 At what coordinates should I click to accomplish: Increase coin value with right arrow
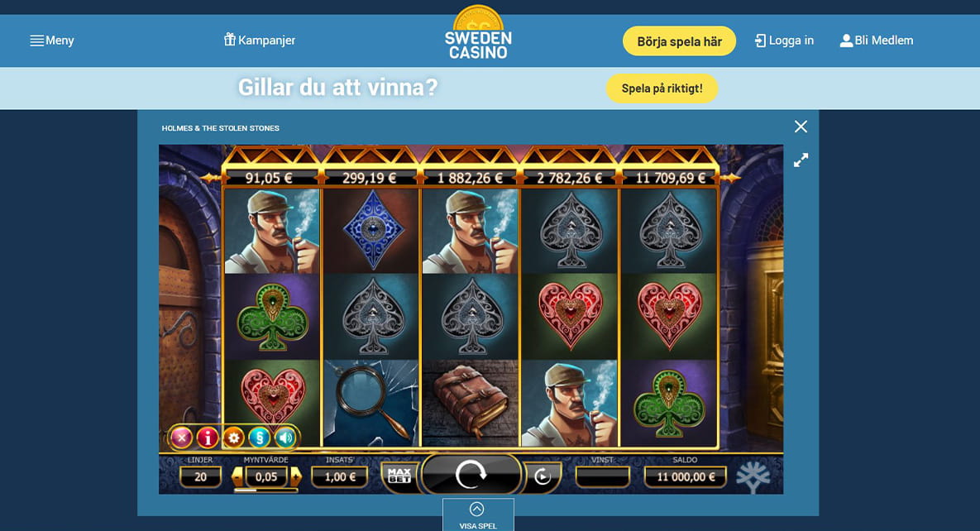coord(295,476)
